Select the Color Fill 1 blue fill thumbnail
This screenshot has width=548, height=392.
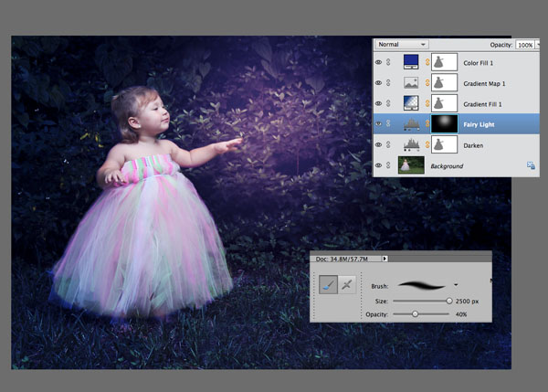(411, 62)
